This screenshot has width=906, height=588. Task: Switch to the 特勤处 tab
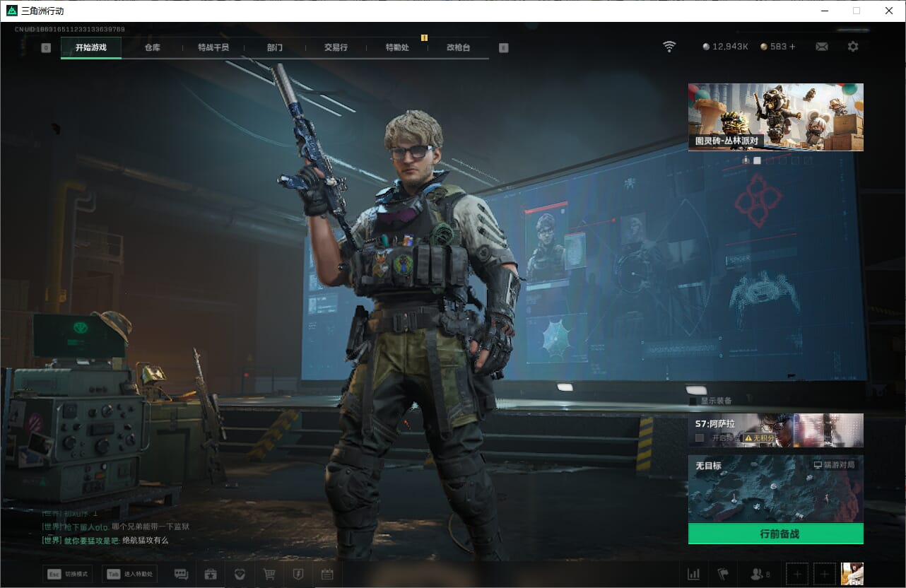[x=397, y=47]
